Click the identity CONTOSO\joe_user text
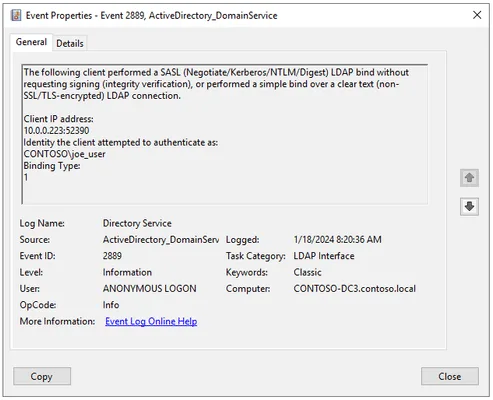Viewport: 493px width, 400px height. click(x=64, y=154)
